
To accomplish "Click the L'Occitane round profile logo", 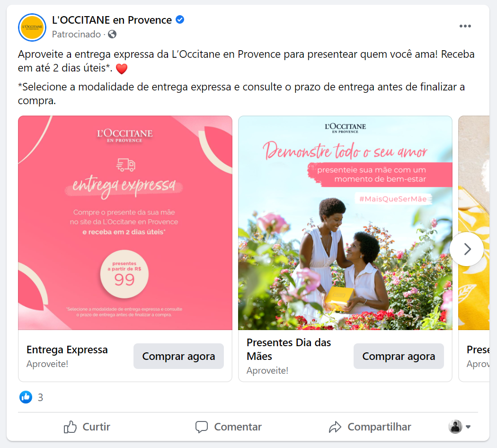I will click(x=32, y=27).
